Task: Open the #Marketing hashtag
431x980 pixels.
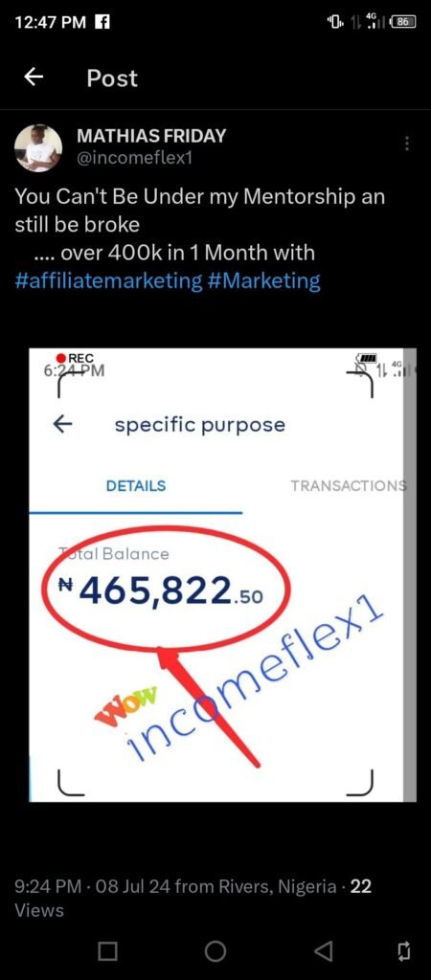Action: [x=264, y=280]
